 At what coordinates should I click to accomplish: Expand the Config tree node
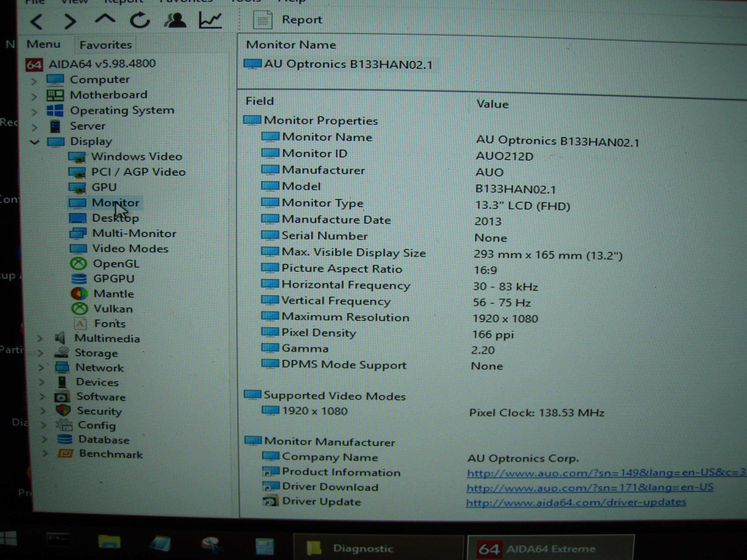click(44, 425)
